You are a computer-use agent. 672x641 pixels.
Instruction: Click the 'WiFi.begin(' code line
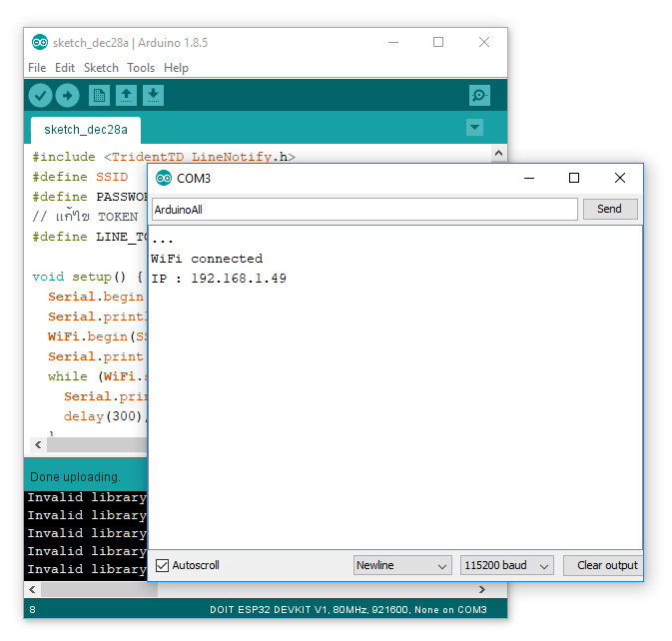tap(97, 336)
